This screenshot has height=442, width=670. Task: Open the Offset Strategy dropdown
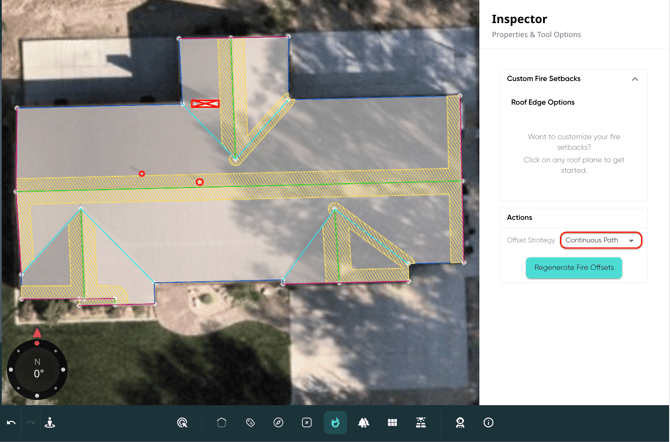pos(600,240)
